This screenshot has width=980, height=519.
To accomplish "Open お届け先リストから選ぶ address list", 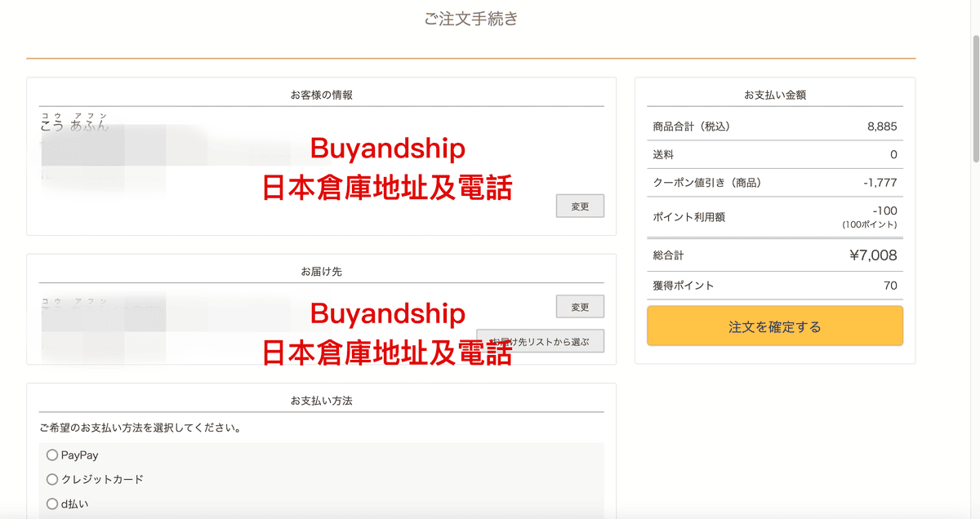I will [x=540, y=340].
